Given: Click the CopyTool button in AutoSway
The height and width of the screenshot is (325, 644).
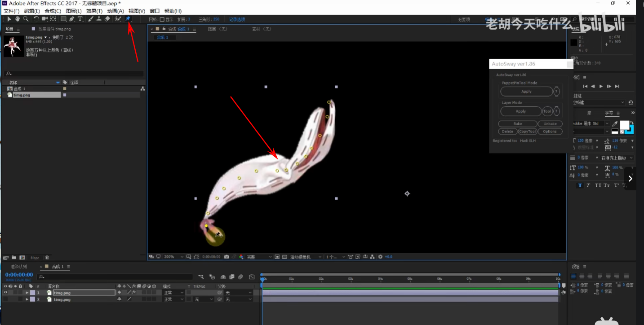Looking at the screenshot, I should point(527,132).
